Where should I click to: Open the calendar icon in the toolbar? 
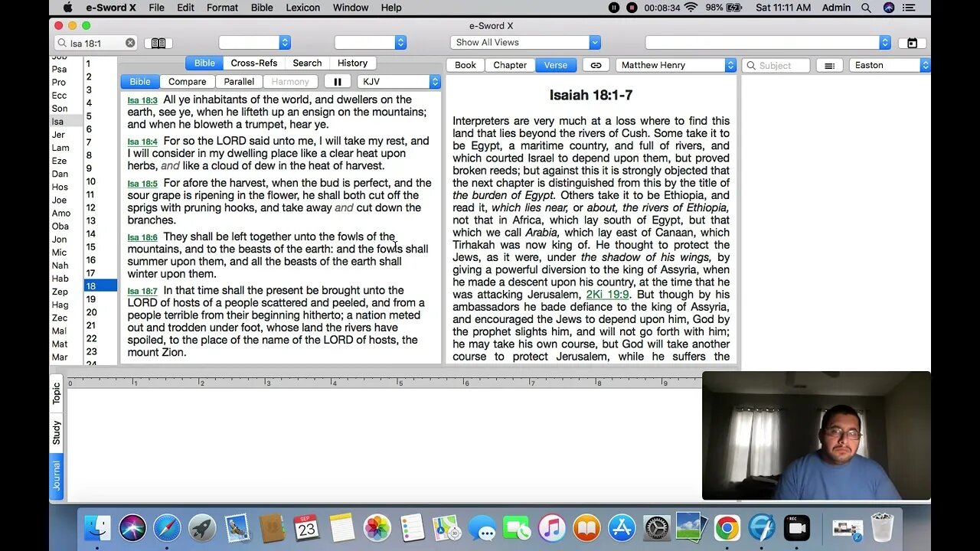(x=912, y=43)
